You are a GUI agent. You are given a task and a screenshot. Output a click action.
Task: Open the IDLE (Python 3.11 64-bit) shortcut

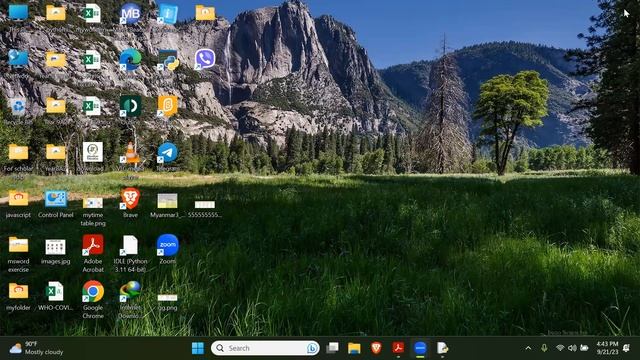click(x=130, y=246)
